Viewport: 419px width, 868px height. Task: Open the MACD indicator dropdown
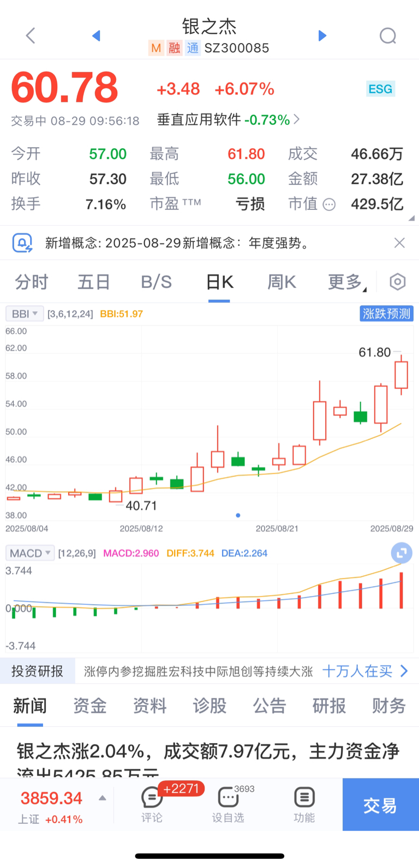[x=30, y=553]
